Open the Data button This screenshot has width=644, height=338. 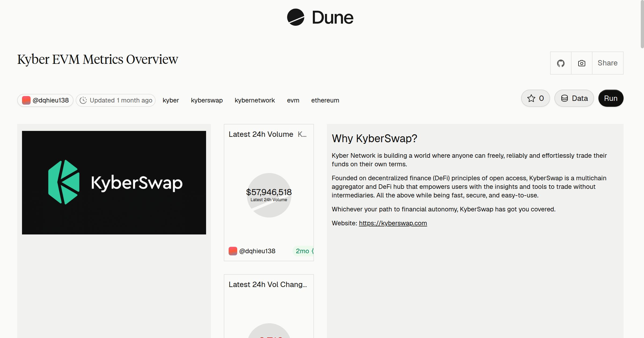[574, 98]
